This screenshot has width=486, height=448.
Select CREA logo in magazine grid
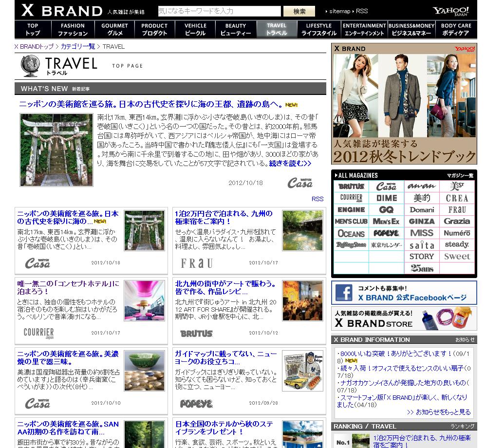point(457,198)
